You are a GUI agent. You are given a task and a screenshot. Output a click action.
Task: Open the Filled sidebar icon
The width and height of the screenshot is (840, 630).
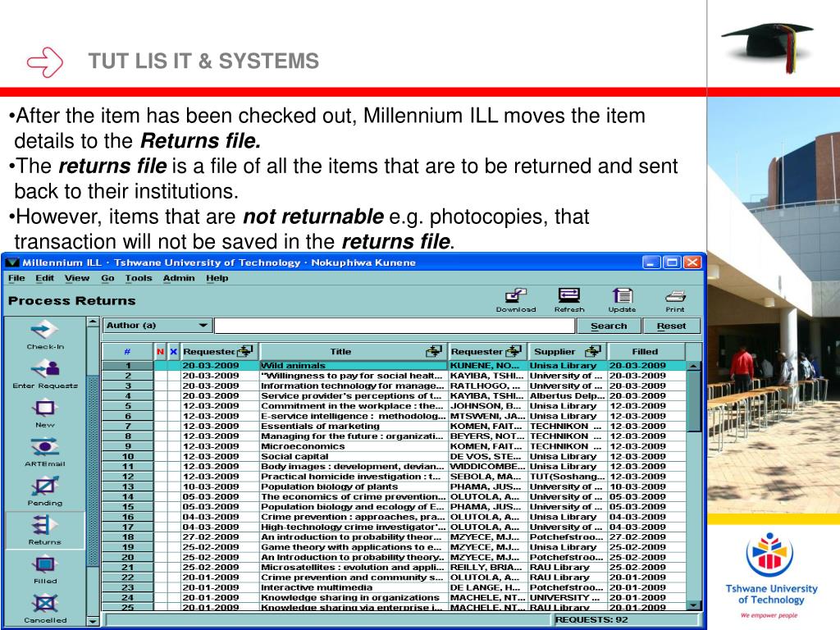click(45, 569)
